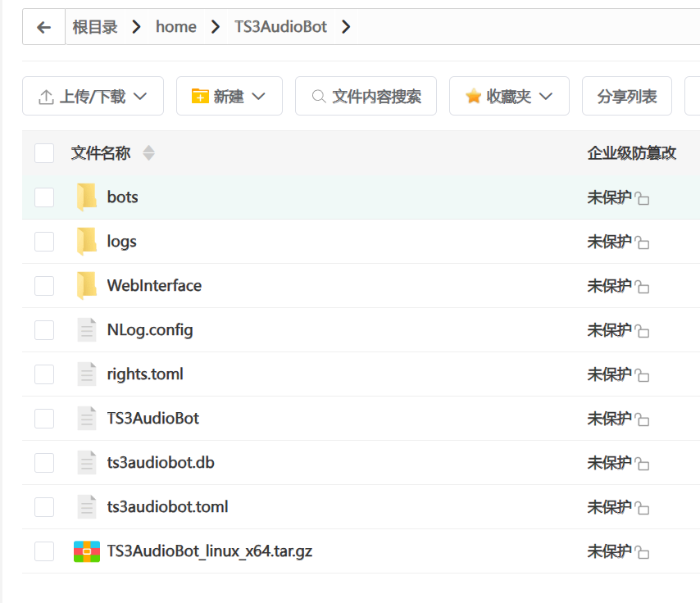Open the 分享列表 share list
Screen dimensions: 700x603
(627, 97)
